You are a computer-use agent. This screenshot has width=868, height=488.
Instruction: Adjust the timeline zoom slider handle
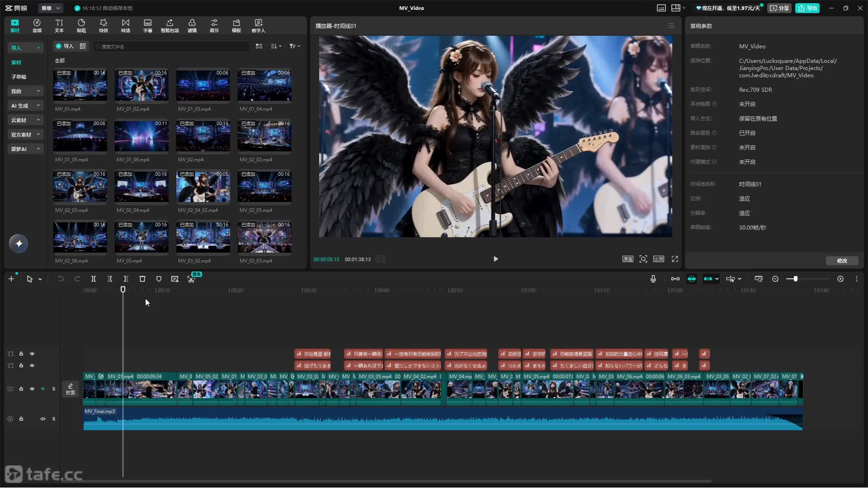pos(795,279)
